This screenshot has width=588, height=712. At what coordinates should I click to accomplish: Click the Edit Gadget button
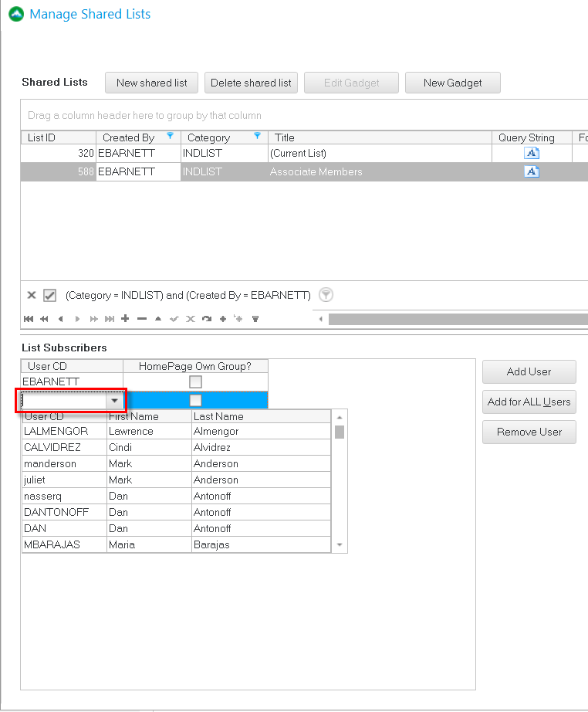pos(352,83)
